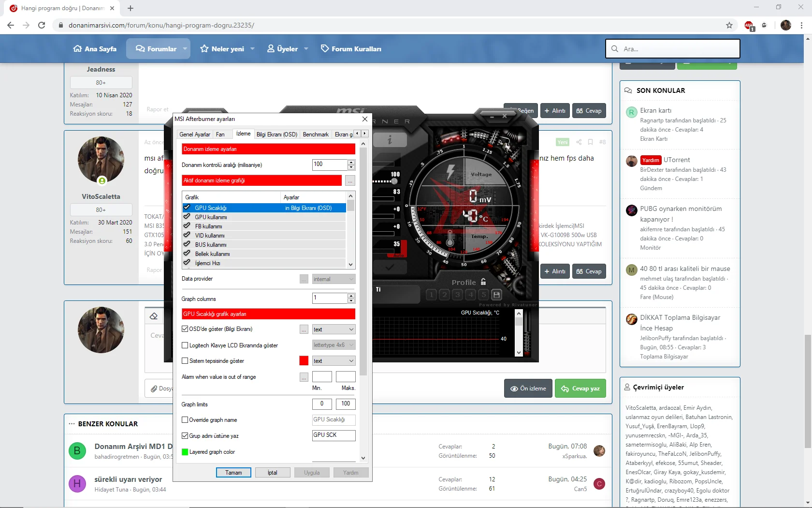The image size is (812, 508).
Task: Toggle 'OSD'de göster (Bilgi Ekranı)' checkbox
Action: (x=185, y=329)
